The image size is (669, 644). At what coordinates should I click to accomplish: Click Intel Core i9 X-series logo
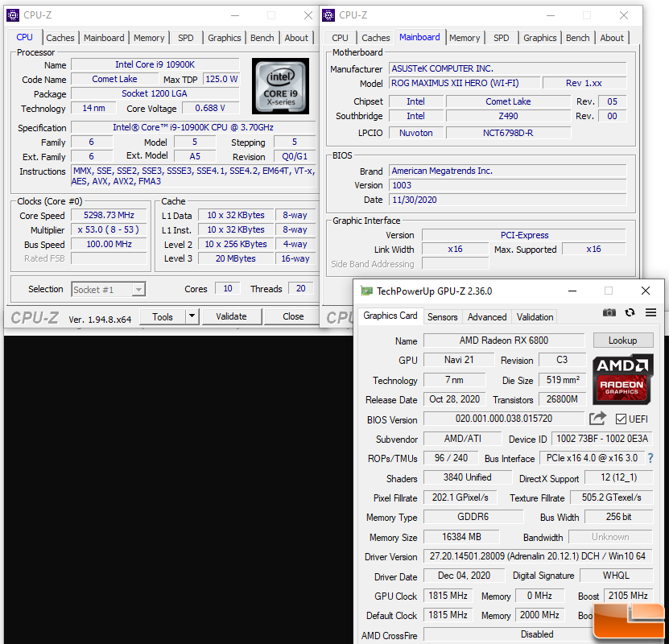point(280,86)
